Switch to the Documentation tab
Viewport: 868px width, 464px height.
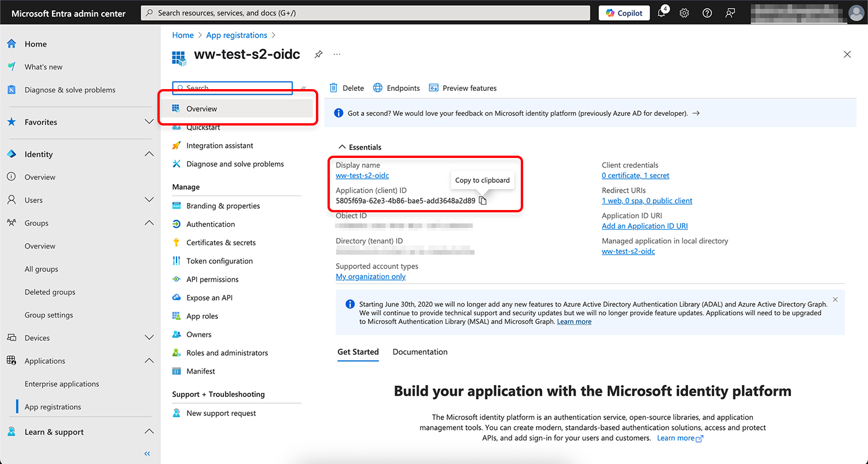420,352
